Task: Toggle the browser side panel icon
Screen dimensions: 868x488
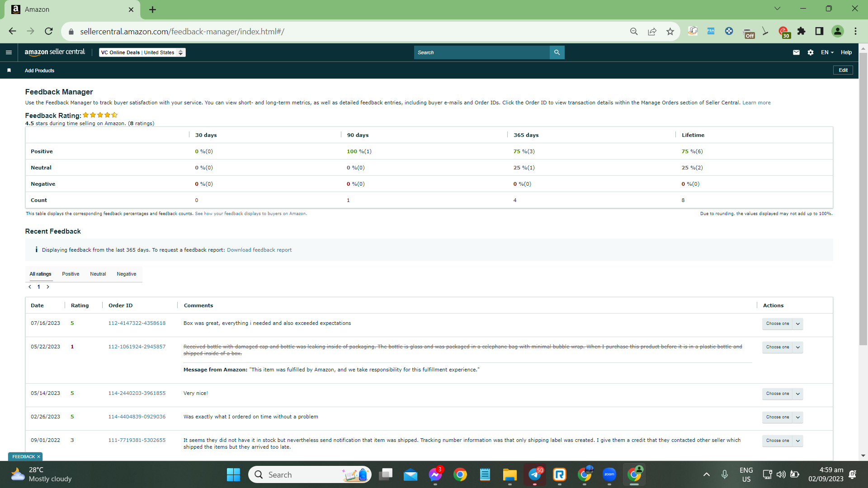Action: (x=819, y=31)
